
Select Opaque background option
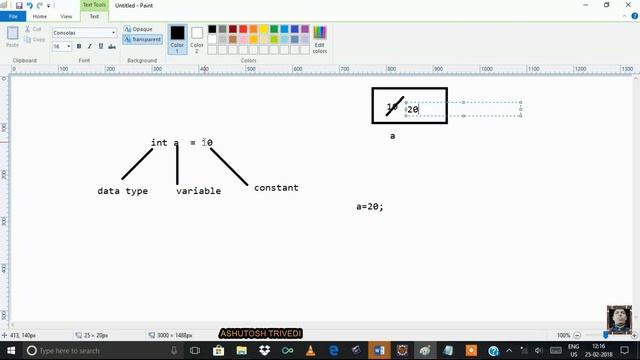(138, 29)
